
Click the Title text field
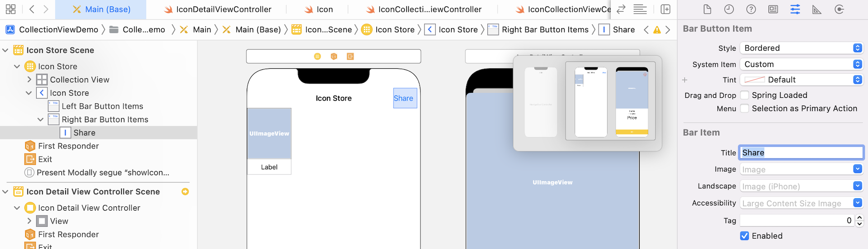[x=801, y=153]
